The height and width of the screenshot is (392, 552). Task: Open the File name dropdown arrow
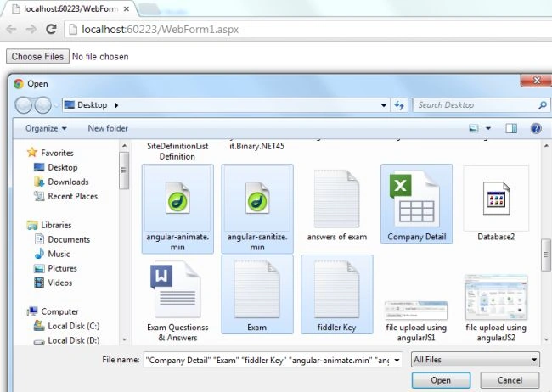(x=397, y=360)
